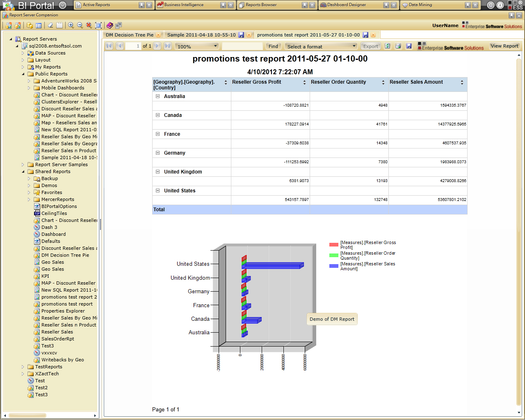
Task: Expand the AdventureWorks 2008 folder
Action: click(29, 81)
